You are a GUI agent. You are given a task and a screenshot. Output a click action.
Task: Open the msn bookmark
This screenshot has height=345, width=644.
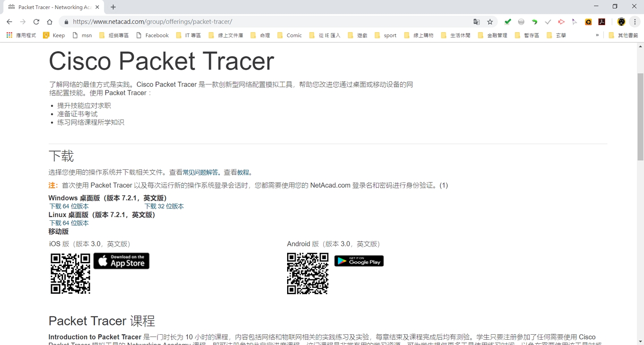pos(82,35)
